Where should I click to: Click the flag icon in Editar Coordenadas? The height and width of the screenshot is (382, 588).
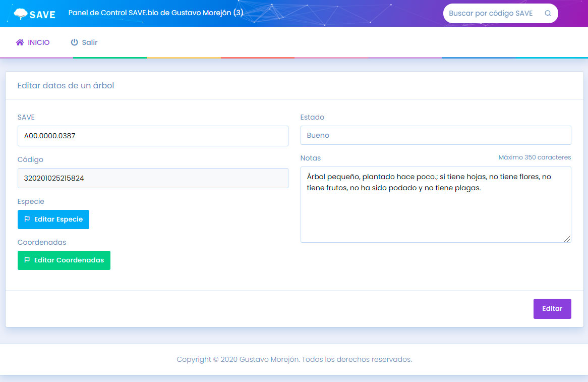[27, 260]
